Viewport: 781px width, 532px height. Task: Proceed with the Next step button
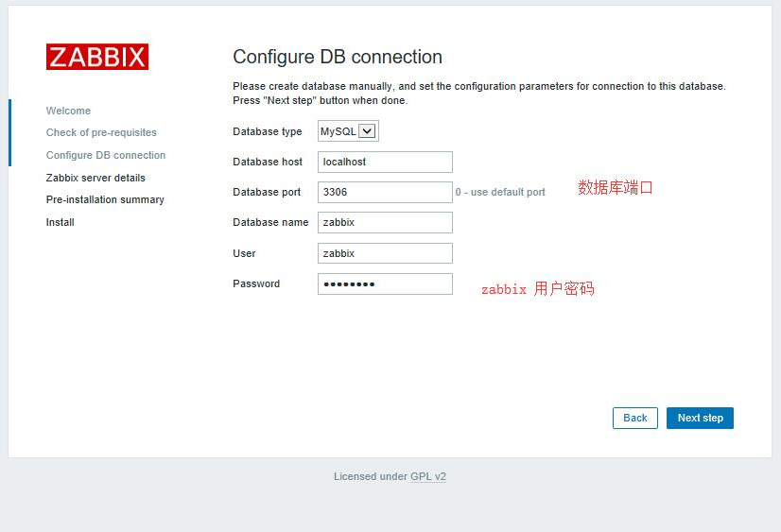700,418
